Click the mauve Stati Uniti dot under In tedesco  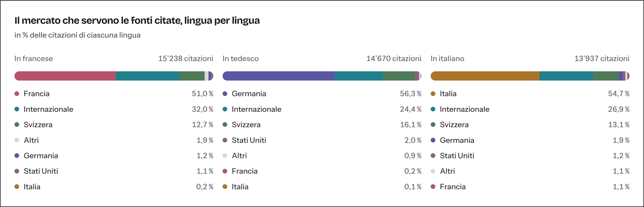point(225,140)
